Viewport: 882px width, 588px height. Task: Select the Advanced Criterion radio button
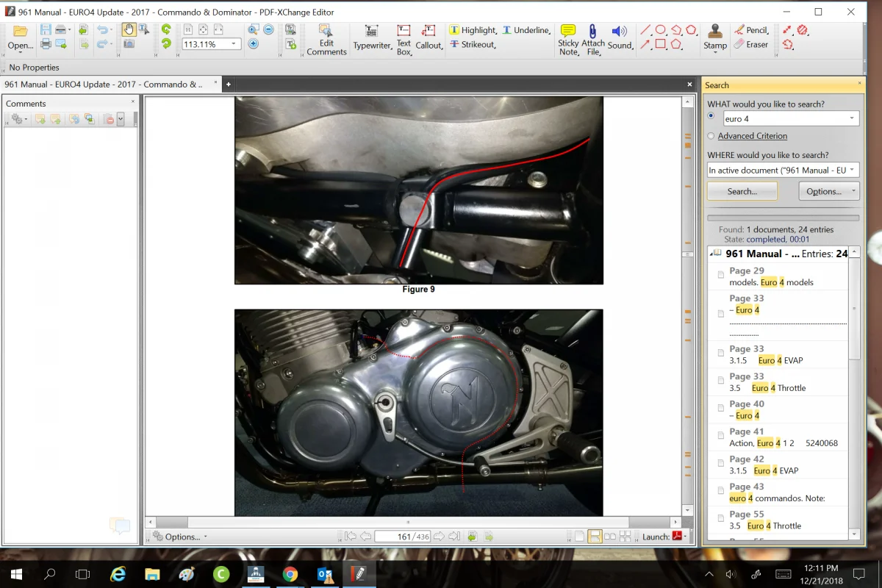(711, 136)
